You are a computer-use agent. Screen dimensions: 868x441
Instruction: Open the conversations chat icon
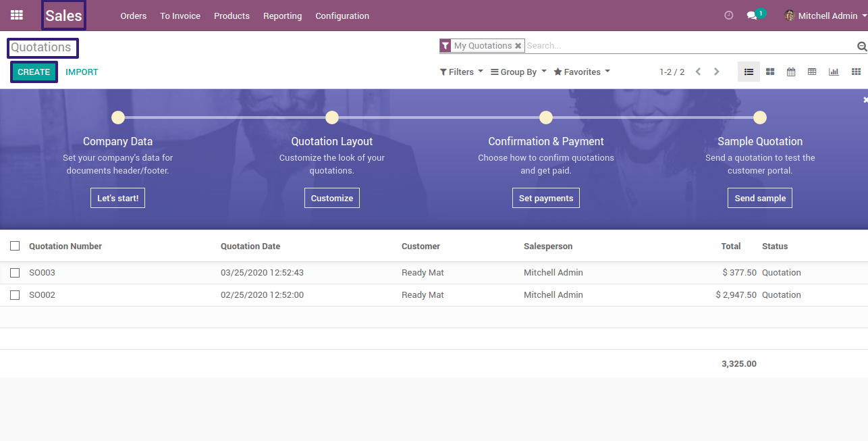(x=752, y=16)
